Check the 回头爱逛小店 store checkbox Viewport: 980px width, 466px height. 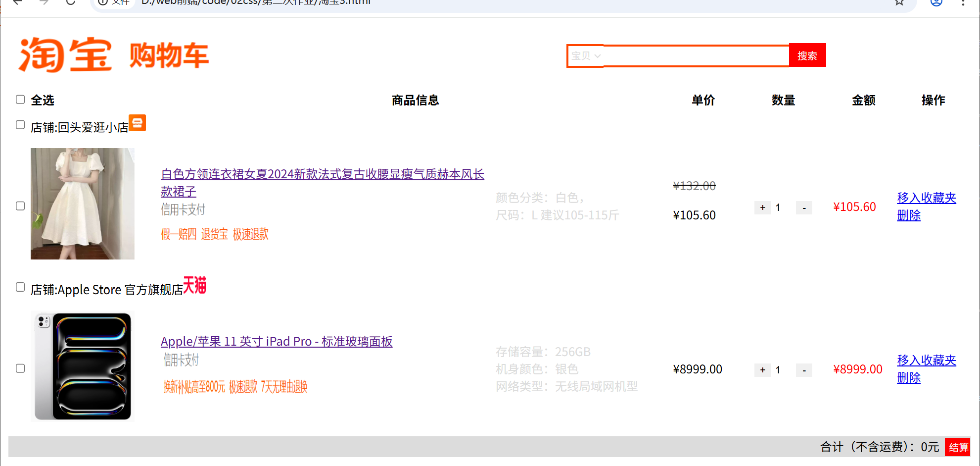point(20,125)
